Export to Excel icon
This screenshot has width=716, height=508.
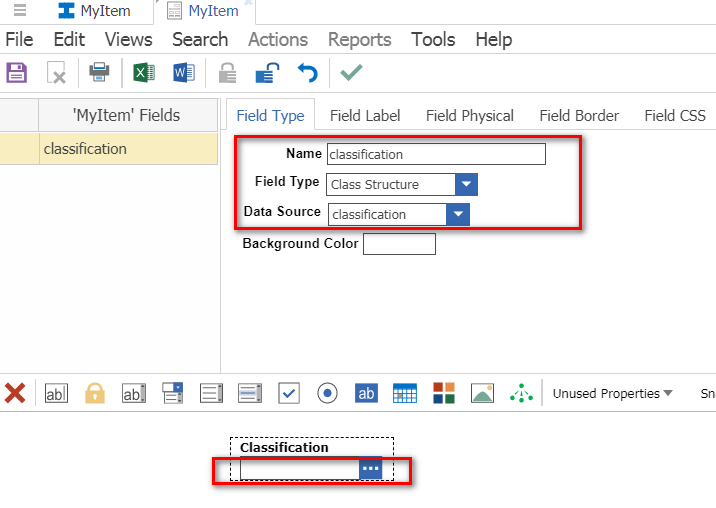click(144, 73)
